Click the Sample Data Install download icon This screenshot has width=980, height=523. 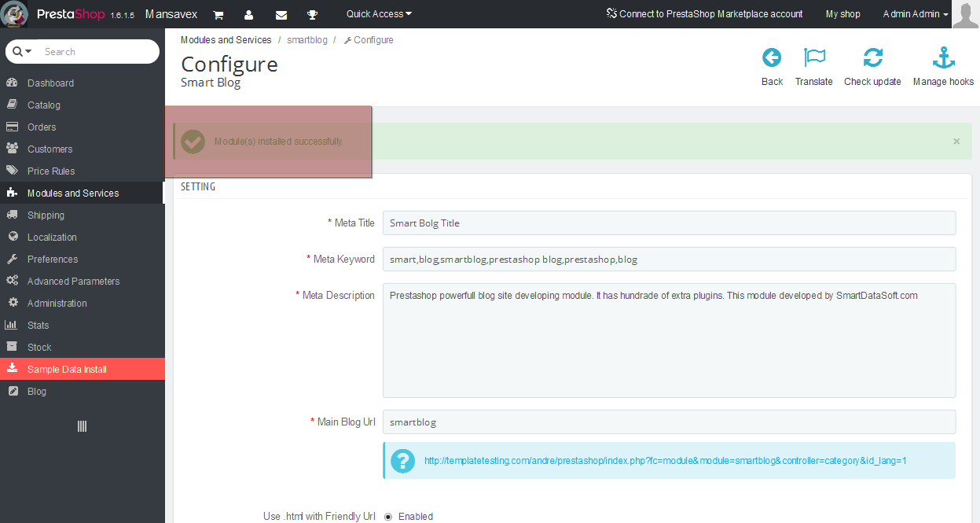(13, 369)
